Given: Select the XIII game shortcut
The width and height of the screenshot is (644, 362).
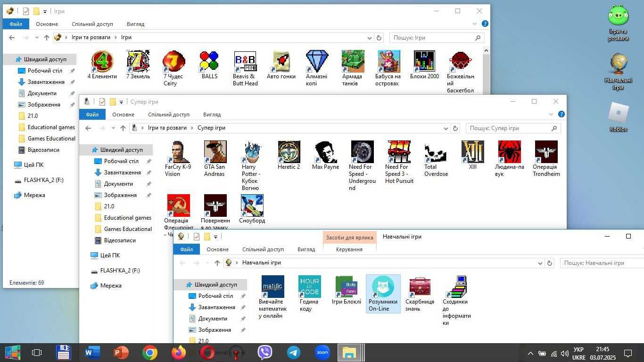Looking at the screenshot, I should [473, 156].
